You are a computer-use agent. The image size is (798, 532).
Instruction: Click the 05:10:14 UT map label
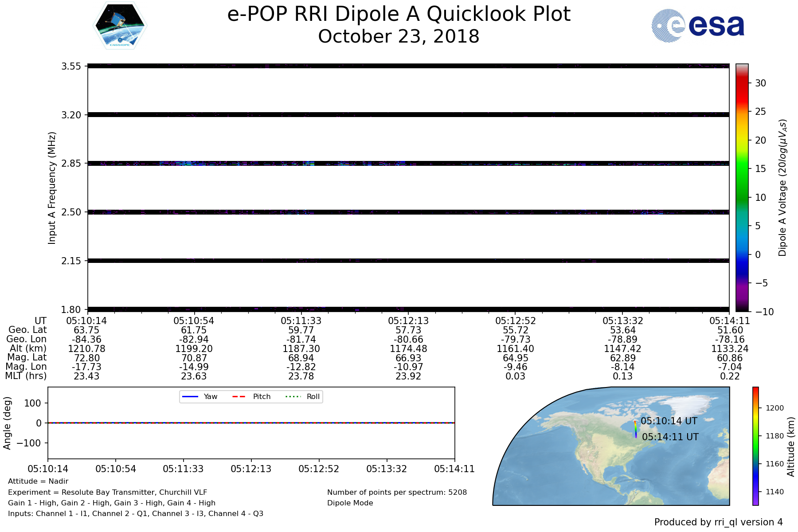(x=669, y=421)
